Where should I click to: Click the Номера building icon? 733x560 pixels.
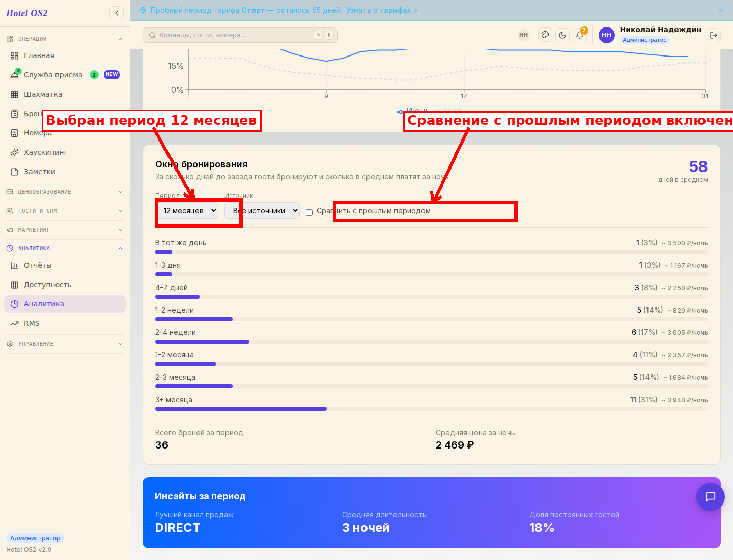15,133
